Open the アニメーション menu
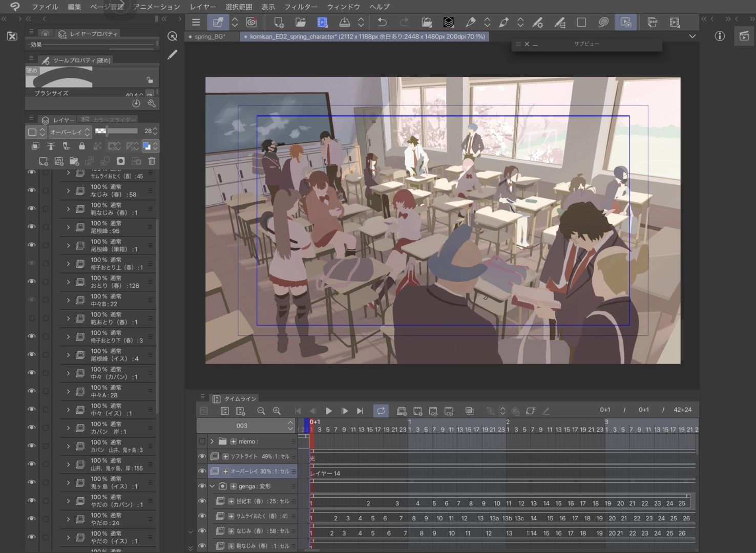The height and width of the screenshot is (553, 756). point(156,7)
